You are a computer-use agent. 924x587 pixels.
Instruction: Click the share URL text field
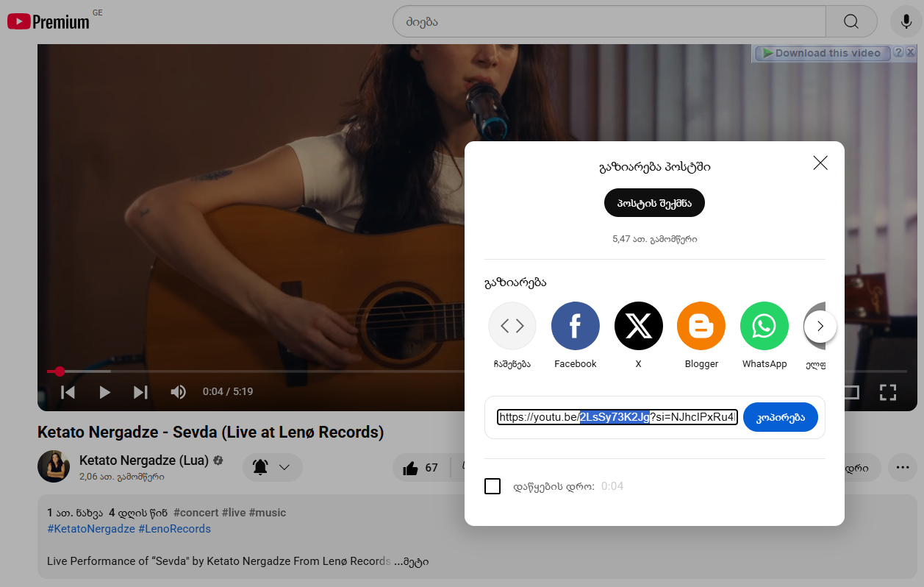[x=617, y=417]
